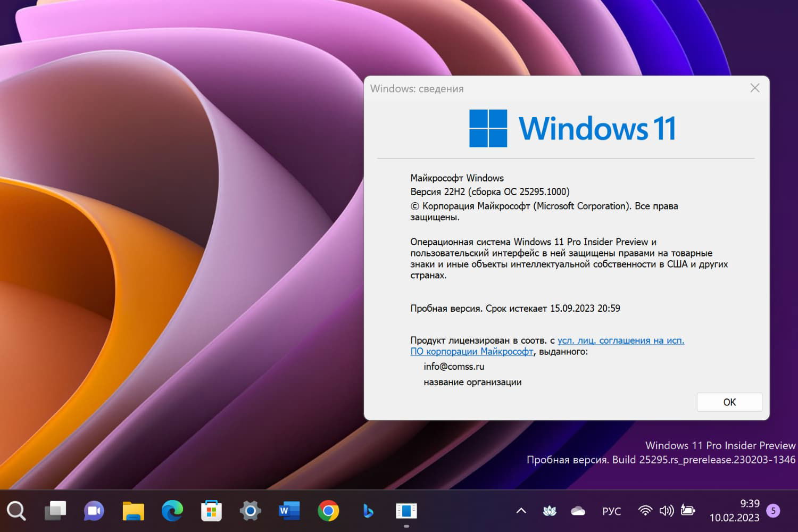Show hidden system tray icons

coord(521,511)
